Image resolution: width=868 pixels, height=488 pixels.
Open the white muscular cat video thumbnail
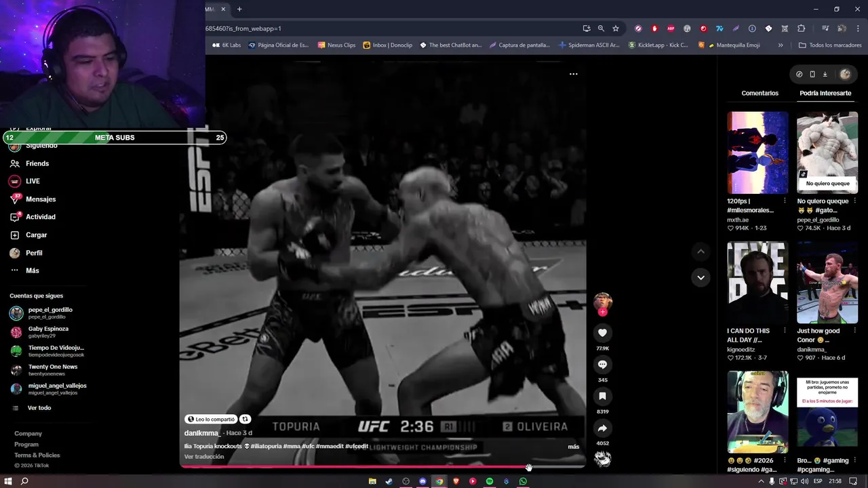click(827, 152)
